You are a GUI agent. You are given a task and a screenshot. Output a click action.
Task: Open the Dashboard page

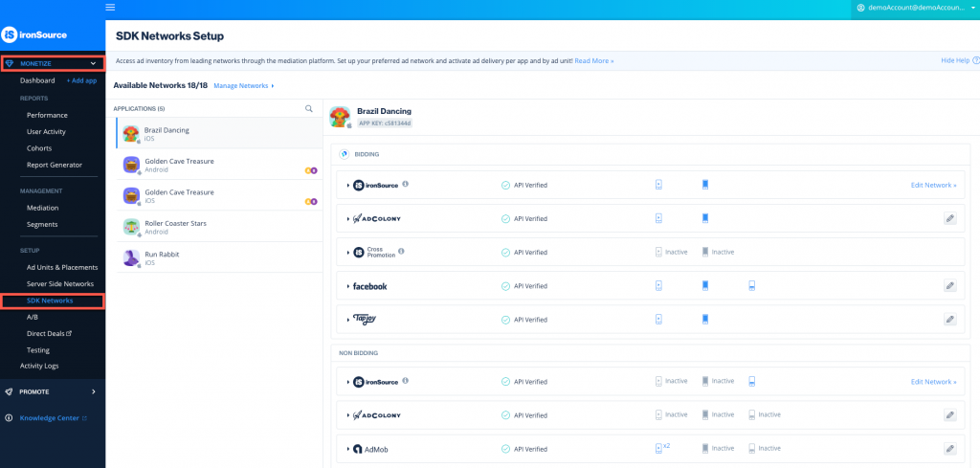(37, 80)
